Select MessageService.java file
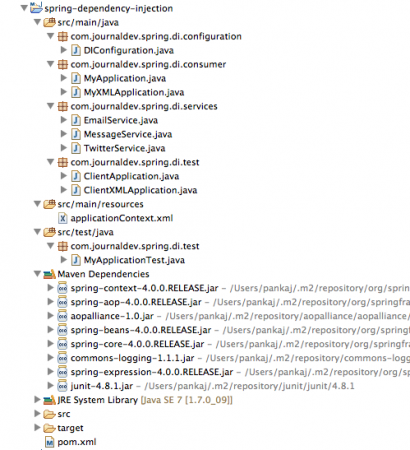410x450 pixels. tap(128, 135)
